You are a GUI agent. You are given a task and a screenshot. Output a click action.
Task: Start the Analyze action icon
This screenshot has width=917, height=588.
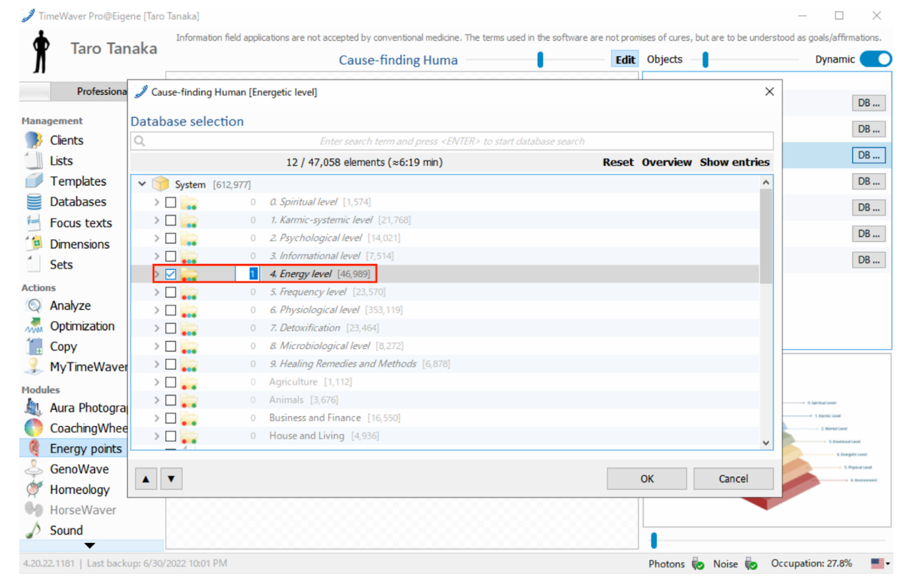pyautogui.click(x=34, y=305)
